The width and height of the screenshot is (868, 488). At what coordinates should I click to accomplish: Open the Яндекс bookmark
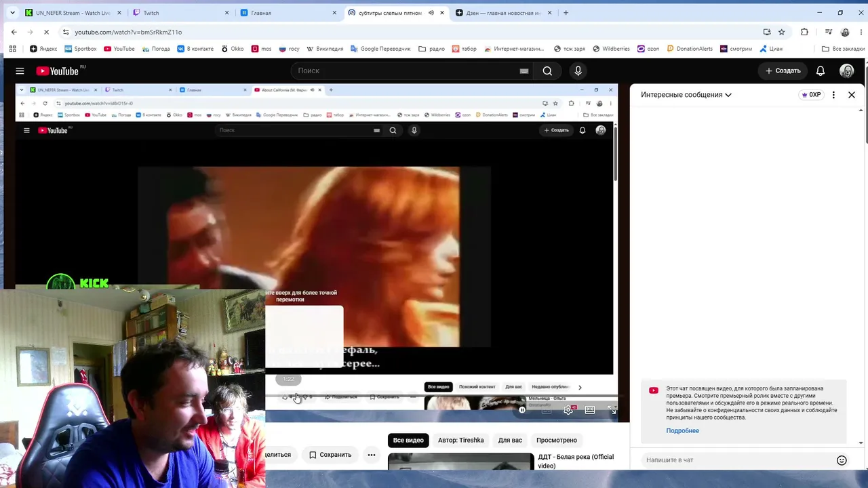click(43, 49)
